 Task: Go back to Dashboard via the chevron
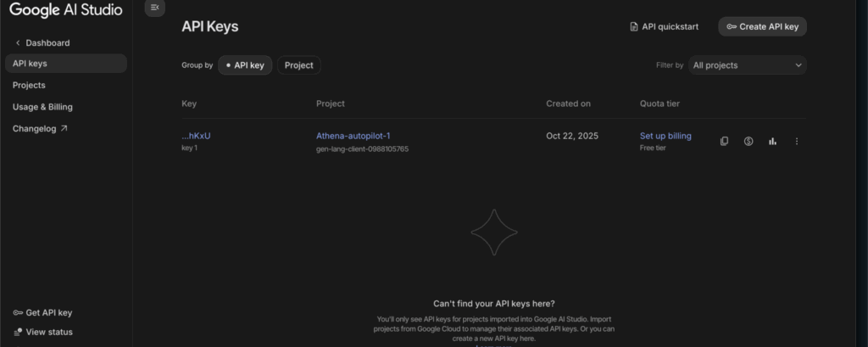click(x=18, y=43)
